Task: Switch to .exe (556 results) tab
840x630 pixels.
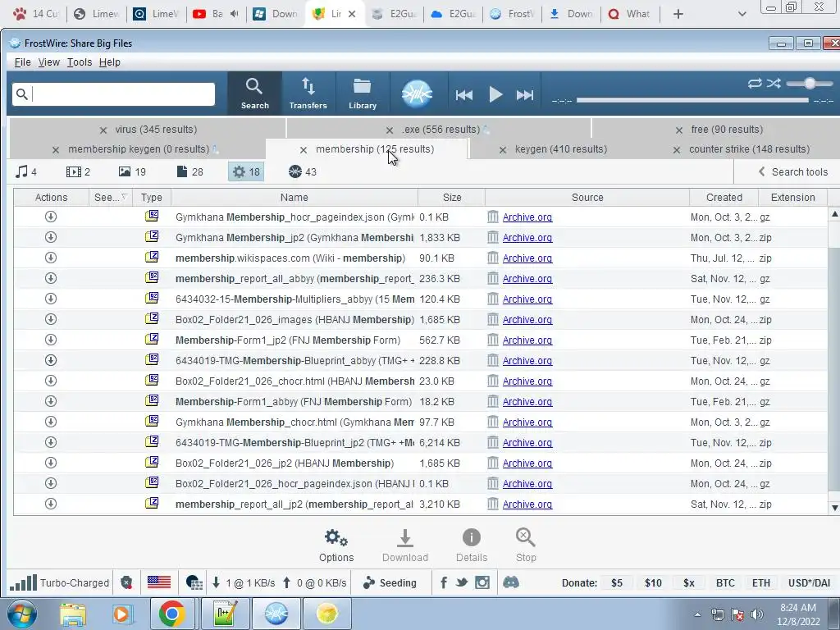Action: tap(441, 129)
